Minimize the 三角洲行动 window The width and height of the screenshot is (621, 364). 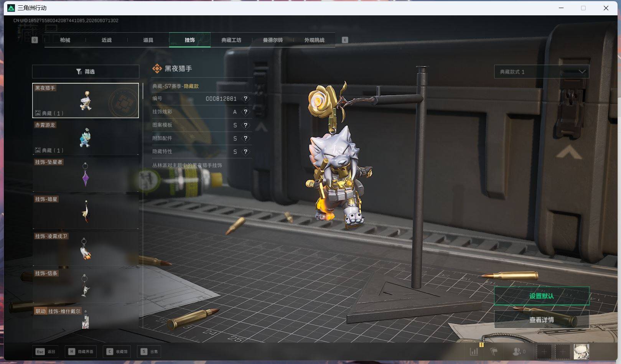coord(561,8)
